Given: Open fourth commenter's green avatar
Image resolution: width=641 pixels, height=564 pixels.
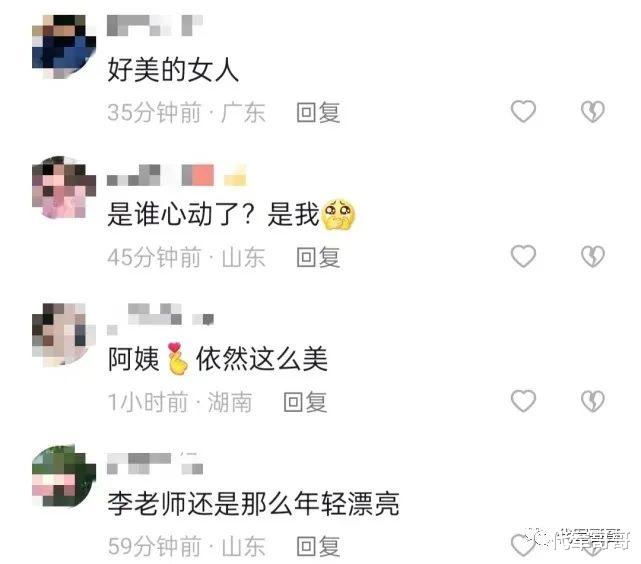Looking at the screenshot, I should coord(64,475).
